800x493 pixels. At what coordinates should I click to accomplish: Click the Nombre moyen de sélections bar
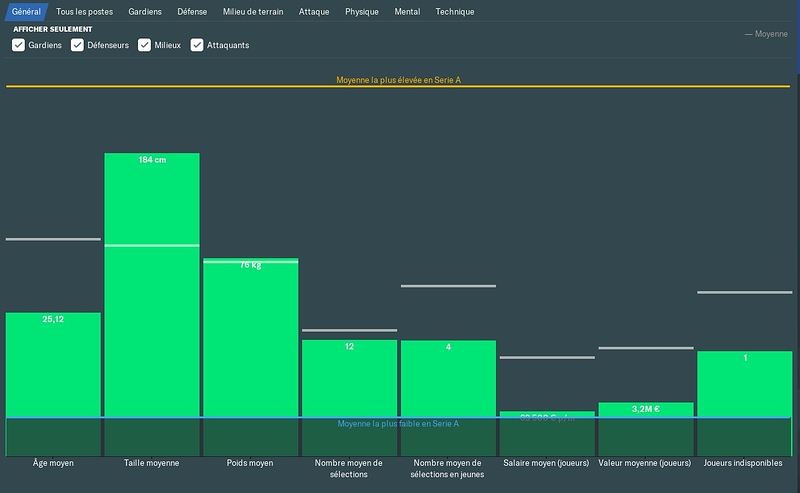coord(349,379)
